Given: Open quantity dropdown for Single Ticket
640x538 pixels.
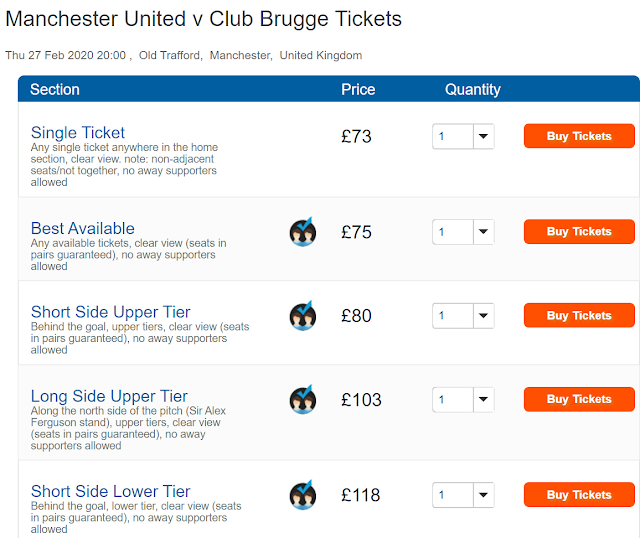Looking at the screenshot, I should 463,136.
